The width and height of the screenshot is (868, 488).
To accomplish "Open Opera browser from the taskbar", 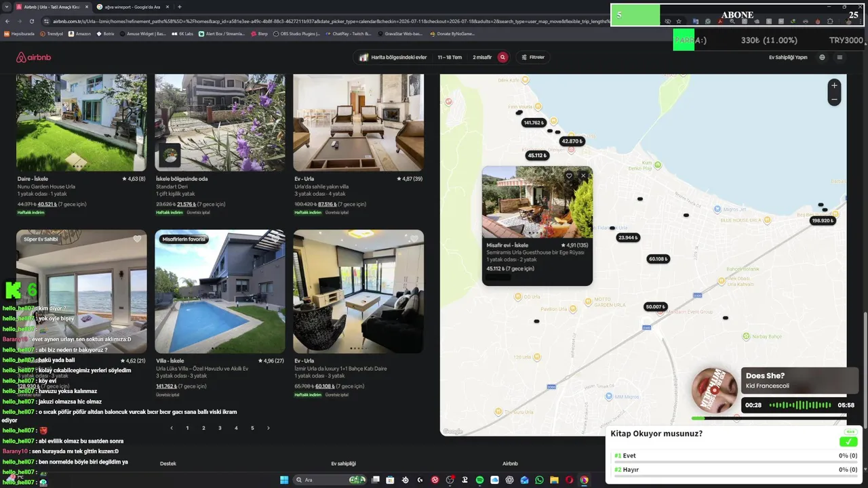I will (569, 480).
